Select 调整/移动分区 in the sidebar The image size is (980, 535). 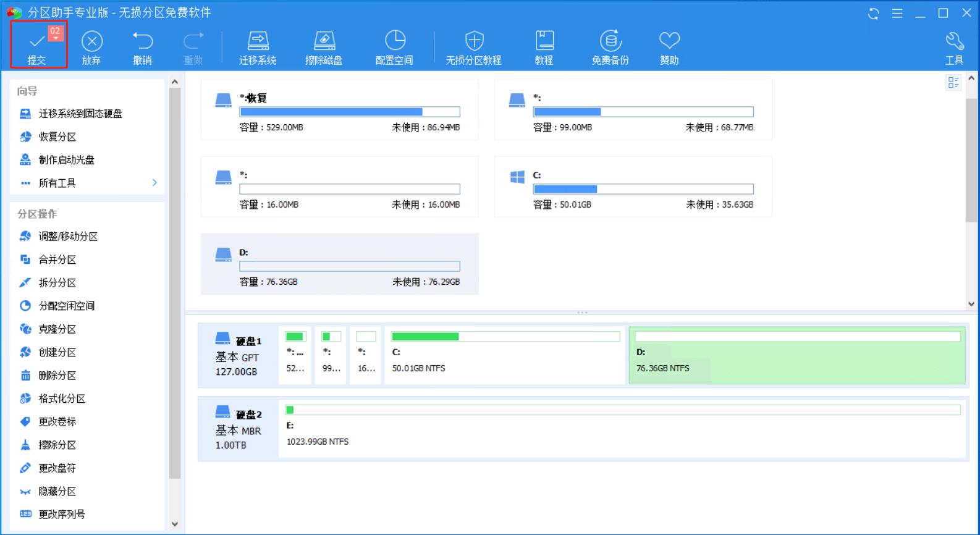coord(68,237)
